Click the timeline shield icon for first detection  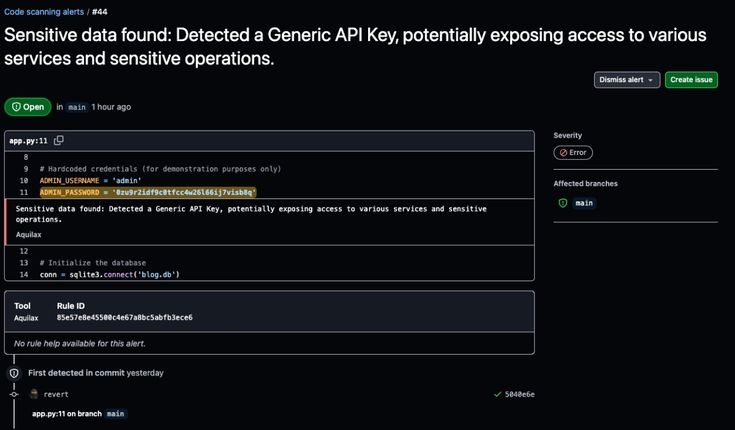14,373
